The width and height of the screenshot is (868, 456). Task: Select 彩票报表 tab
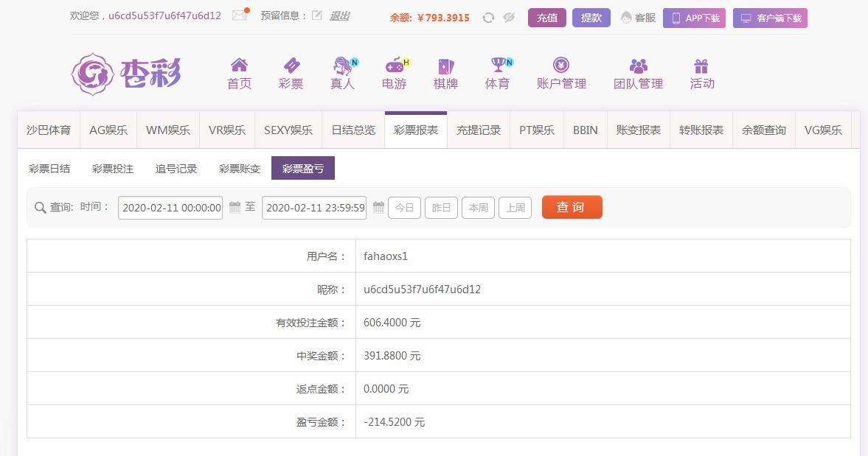click(416, 130)
